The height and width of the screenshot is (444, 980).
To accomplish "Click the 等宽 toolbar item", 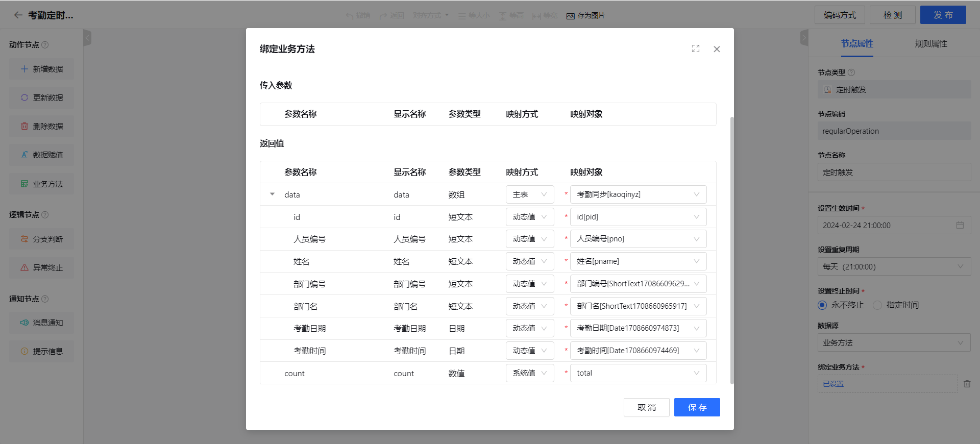I will point(545,16).
